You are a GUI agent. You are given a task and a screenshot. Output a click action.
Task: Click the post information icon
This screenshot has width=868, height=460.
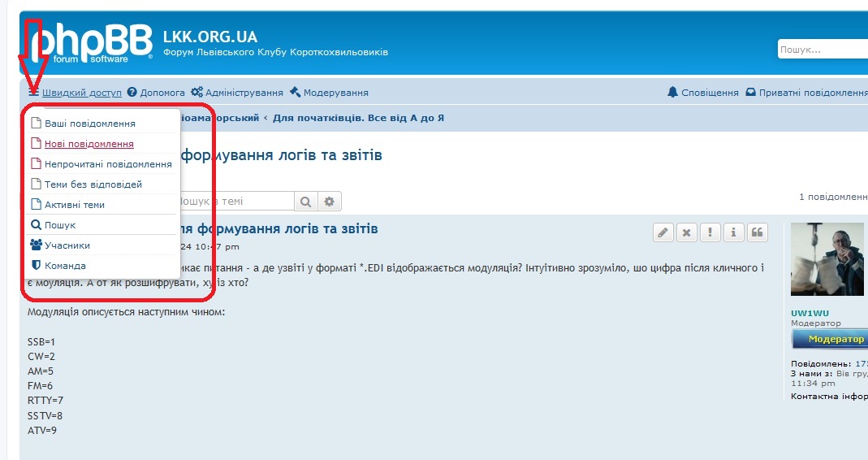point(734,232)
